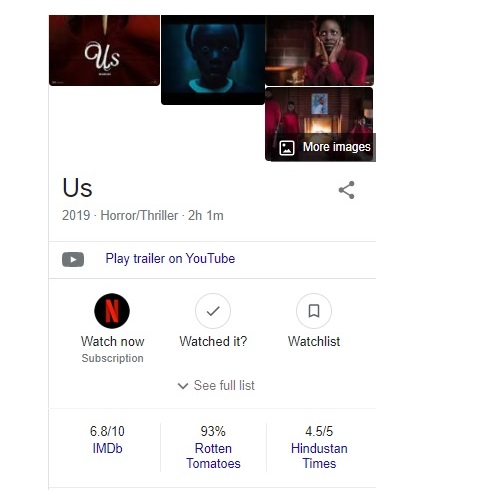Open the Netflix logo under Watch now
The image size is (491, 490).
click(x=112, y=311)
